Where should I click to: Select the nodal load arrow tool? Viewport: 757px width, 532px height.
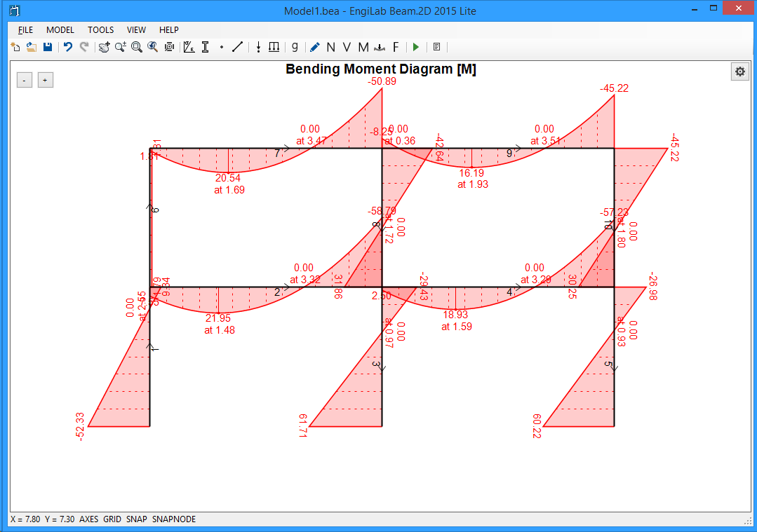click(x=258, y=47)
